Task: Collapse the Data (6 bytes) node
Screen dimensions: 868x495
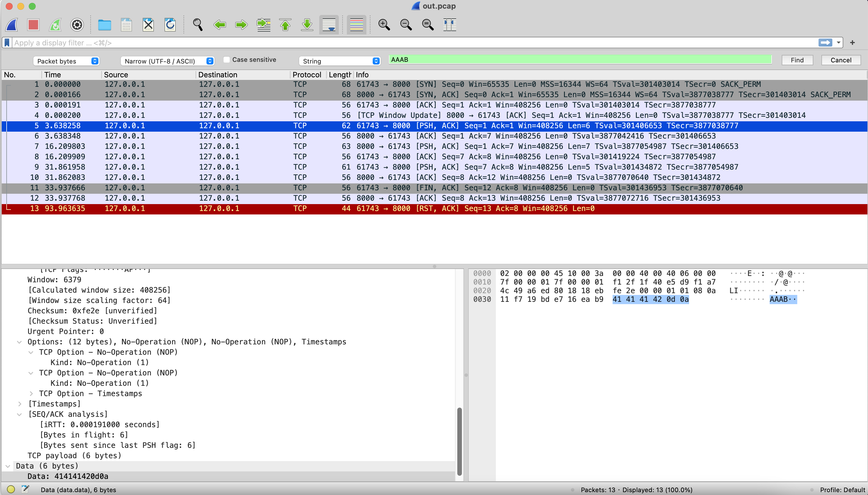Action: pos(8,466)
